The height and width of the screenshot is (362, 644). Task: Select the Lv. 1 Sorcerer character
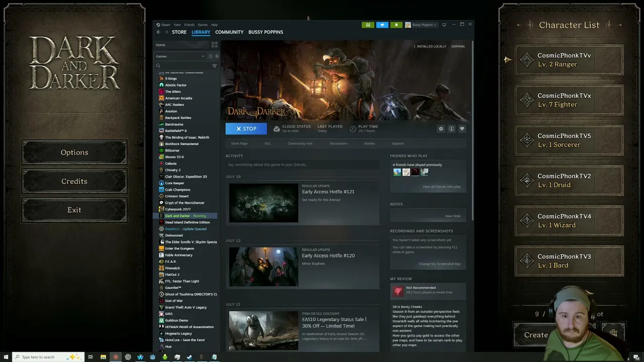click(x=569, y=140)
